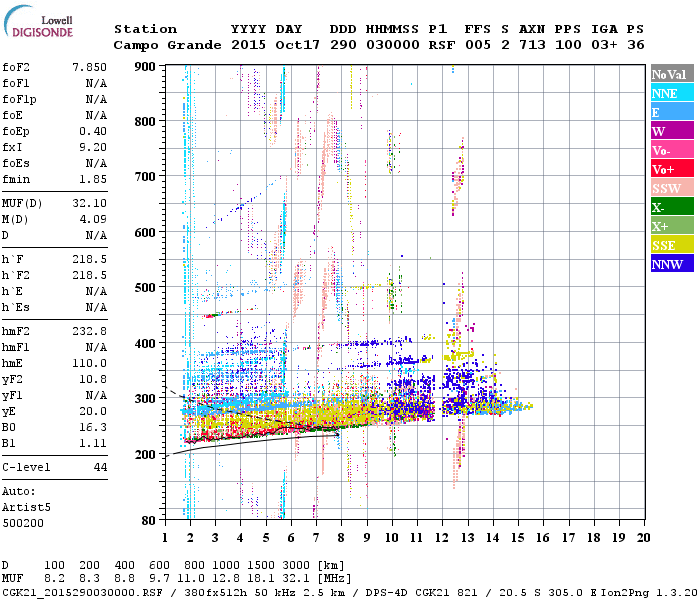Click the yF2 value 10.8
Image resolution: width=700 pixels, height=600 pixels.
pos(93,379)
